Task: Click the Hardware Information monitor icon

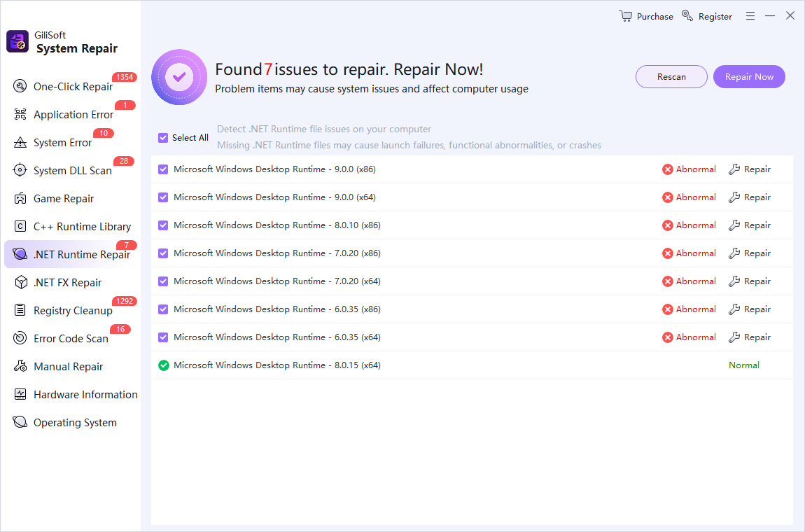Action: coord(20,394)
